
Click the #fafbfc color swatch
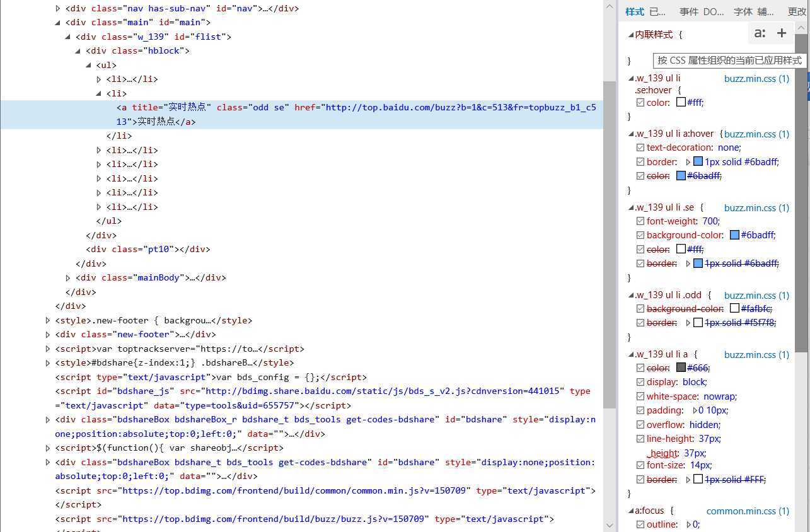point(734,309)
